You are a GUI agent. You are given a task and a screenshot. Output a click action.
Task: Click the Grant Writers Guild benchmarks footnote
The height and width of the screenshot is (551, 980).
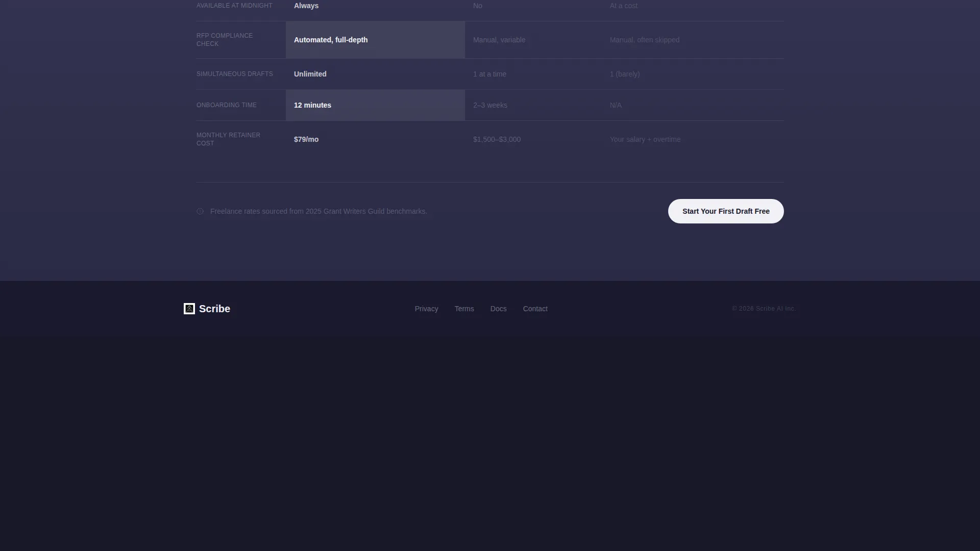pos(318,211)
